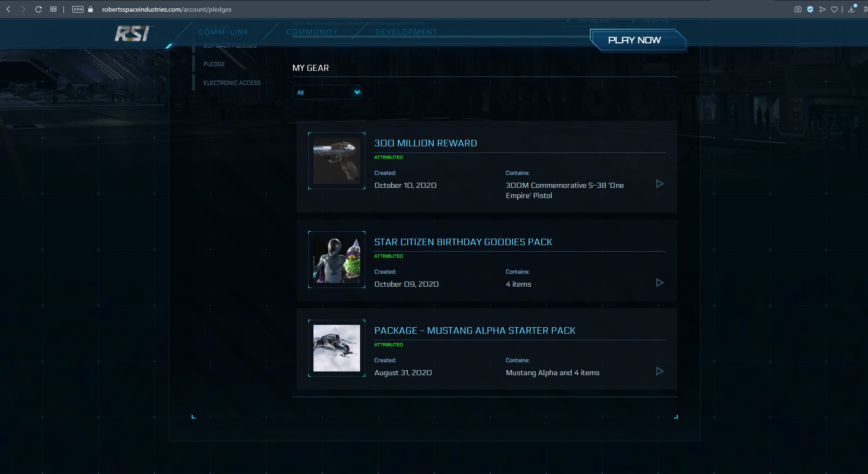Select BUY BACK PLEDGES in the sidebar
The image size is (868, 474).
click(230, 46)
